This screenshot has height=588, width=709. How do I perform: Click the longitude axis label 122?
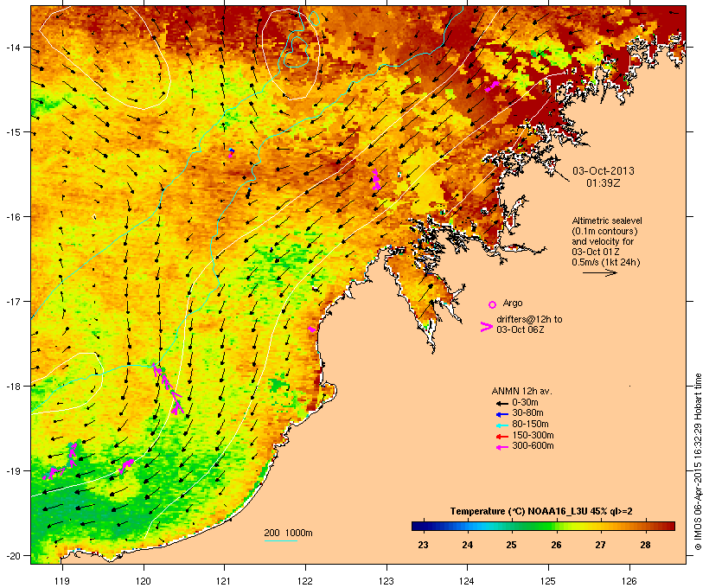coord(305,581)
